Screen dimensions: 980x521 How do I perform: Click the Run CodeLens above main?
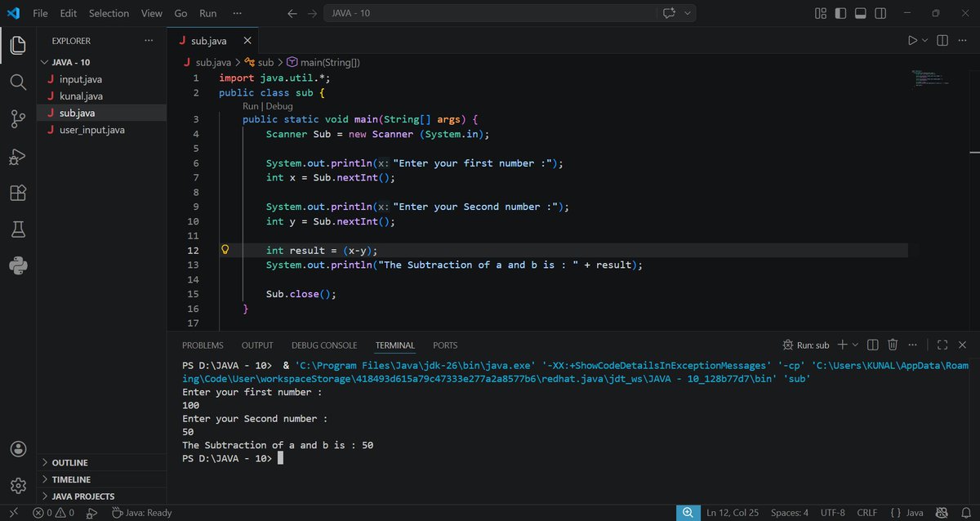250,106
